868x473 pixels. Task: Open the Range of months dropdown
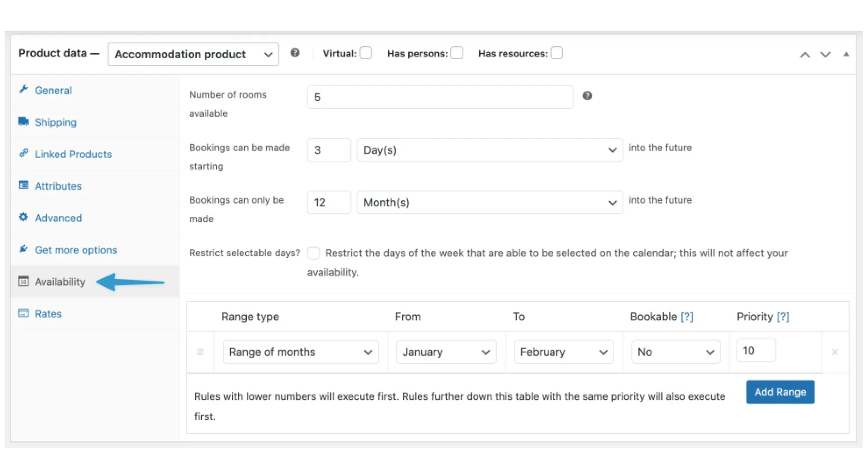[301, 352]
